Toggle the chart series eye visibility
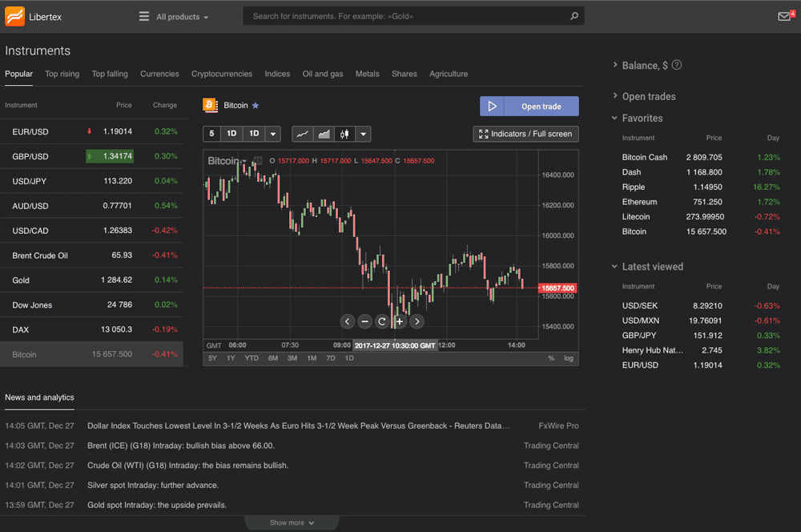This screenshot has width=801, height=532. (258, 160)
